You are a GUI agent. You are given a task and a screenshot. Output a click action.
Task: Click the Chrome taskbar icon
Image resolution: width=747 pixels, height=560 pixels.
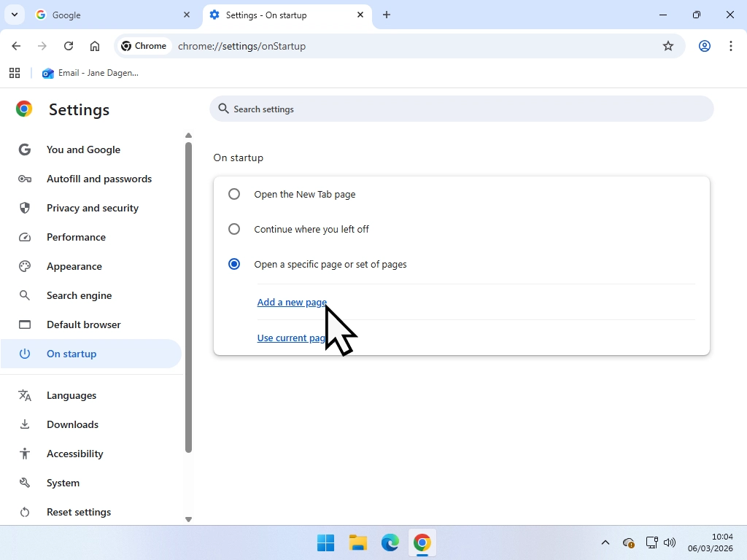pos(422,542)
